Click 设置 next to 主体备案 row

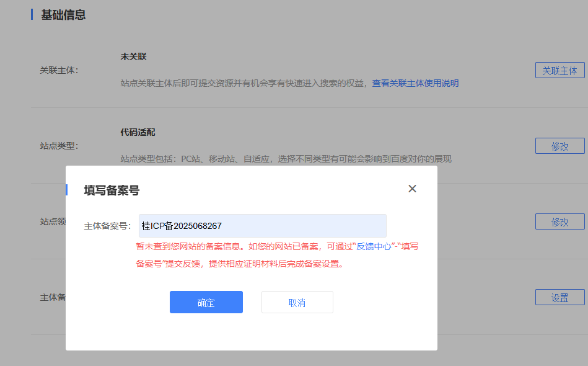(x=559, y=297)
